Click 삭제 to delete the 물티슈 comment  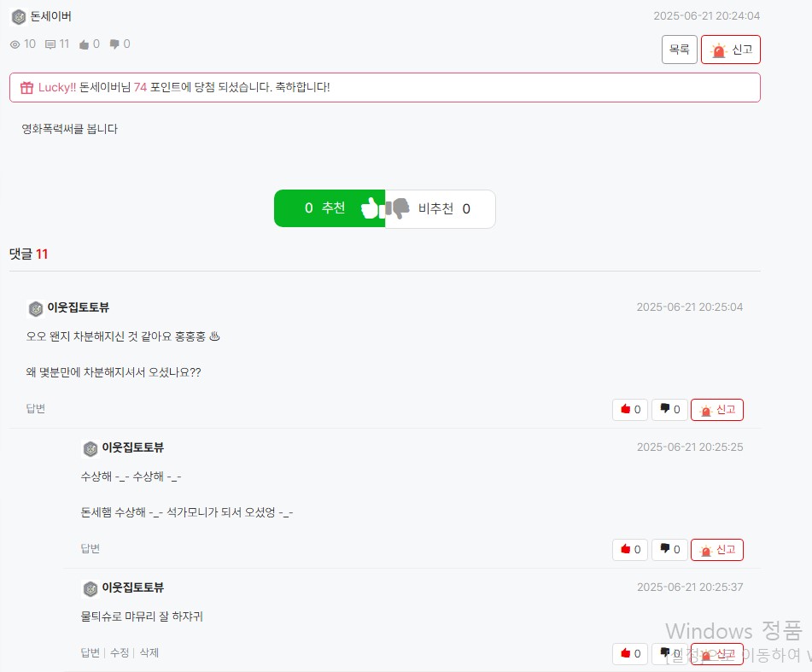pos(149,652)
